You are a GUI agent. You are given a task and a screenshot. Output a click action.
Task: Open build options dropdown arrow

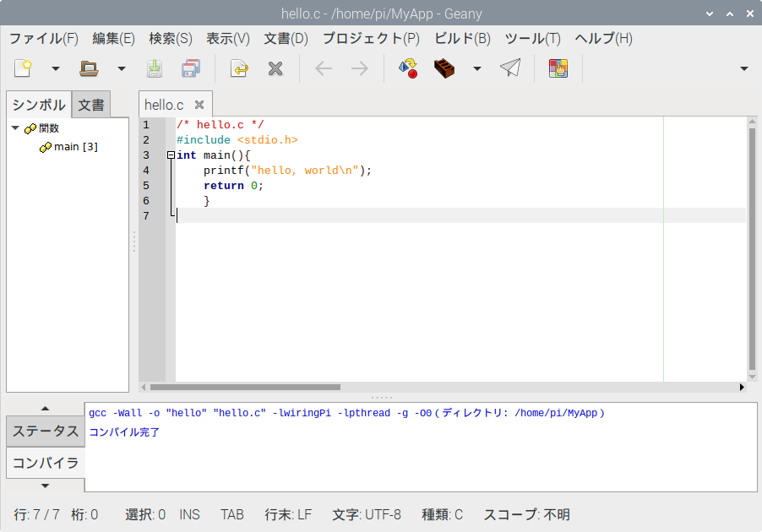(x=477, y=68)
